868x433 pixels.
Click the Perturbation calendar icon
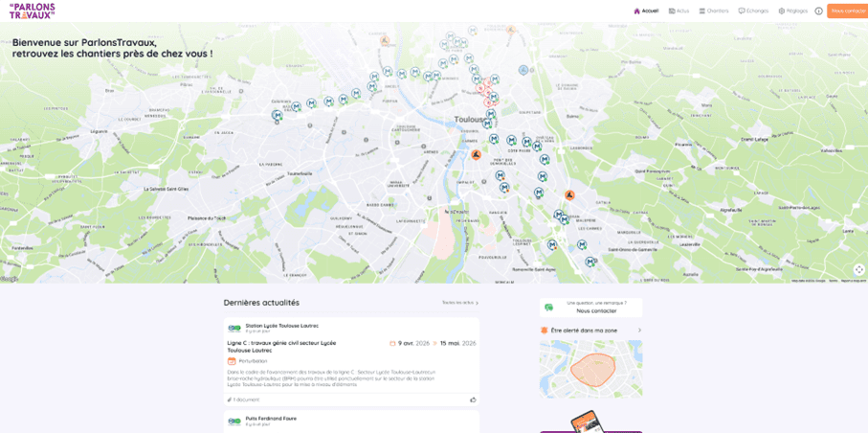coord(232,361)
